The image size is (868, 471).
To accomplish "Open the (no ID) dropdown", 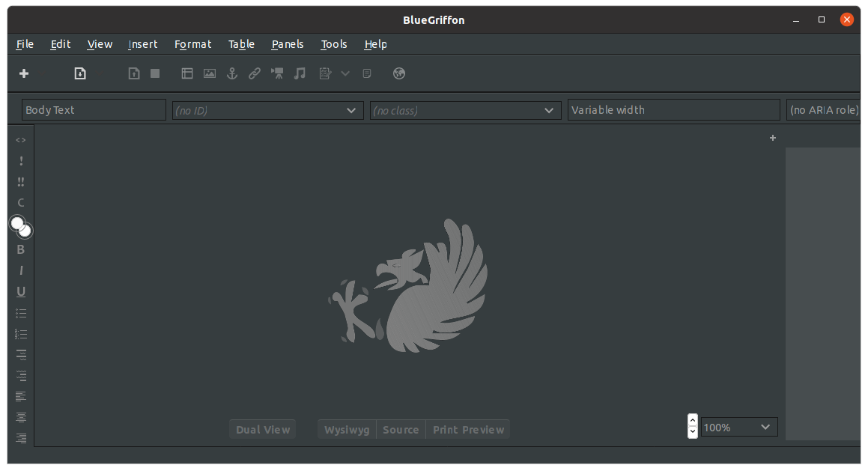I will click(x=268, y=111).
